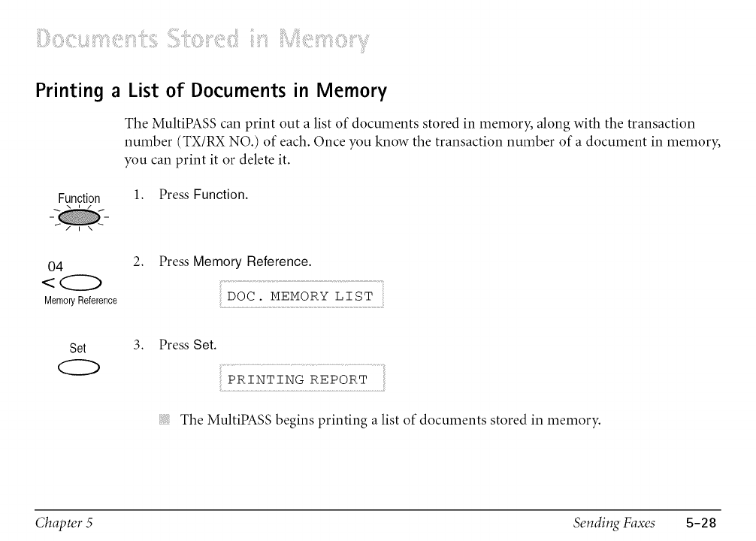Click the "Printing a List of Documents in Memory" heading
Screen dimensions: 756x541
pyautogui.click(x=210, y=92)
